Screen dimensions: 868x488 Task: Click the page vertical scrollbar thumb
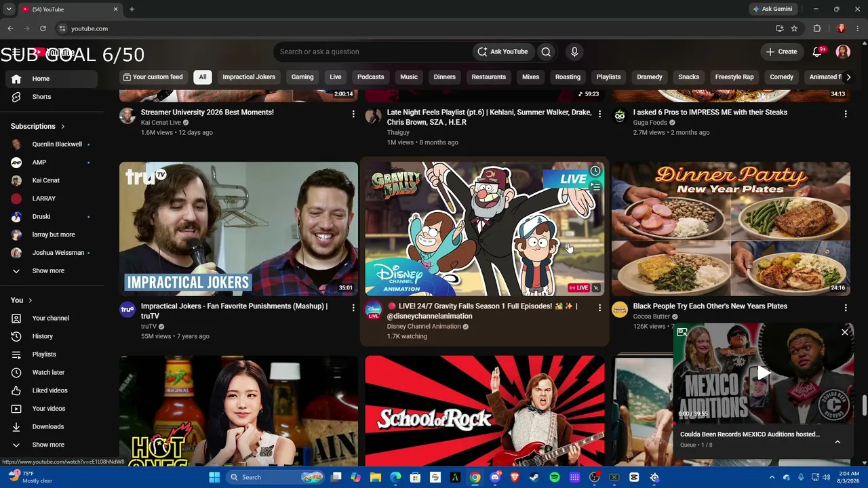864,404
